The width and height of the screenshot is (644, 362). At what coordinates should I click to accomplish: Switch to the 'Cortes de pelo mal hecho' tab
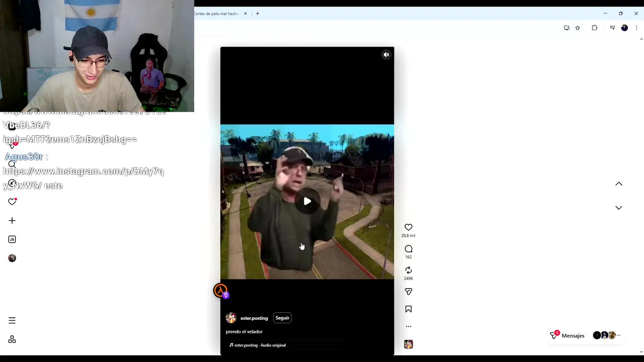tap(216, 14)
